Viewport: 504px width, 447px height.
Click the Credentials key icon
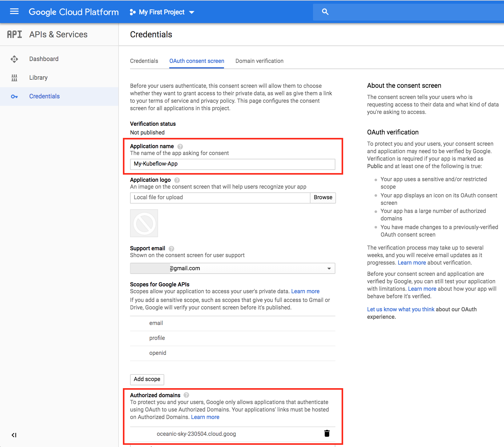click(x=14, y=96)
